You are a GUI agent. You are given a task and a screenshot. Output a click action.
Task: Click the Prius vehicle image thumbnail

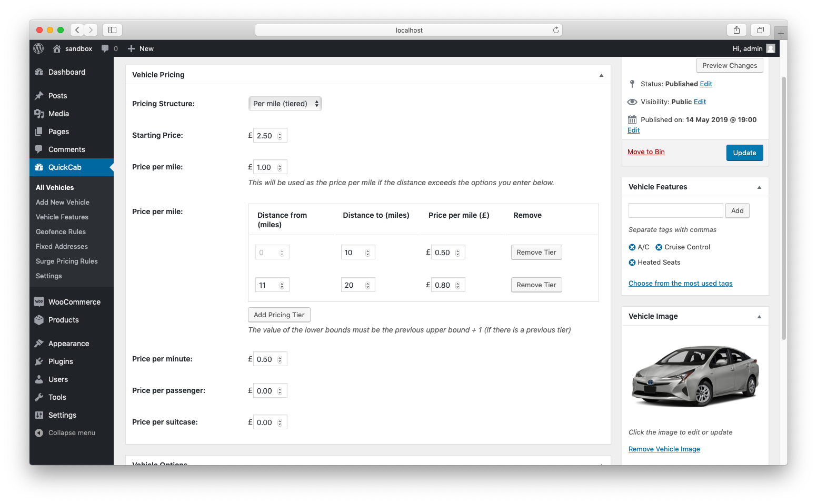(x=695, y=377)
